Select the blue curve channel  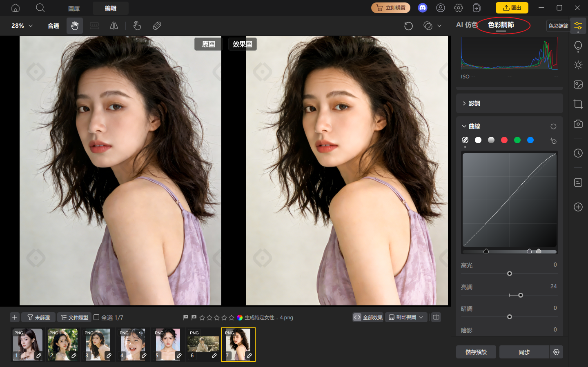(530, 140)
